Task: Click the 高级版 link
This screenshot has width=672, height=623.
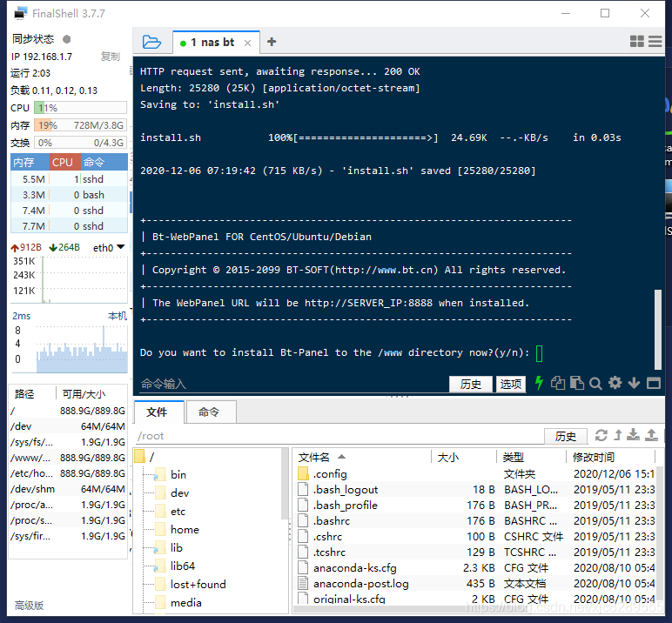Action: click(x=29, y=606)
